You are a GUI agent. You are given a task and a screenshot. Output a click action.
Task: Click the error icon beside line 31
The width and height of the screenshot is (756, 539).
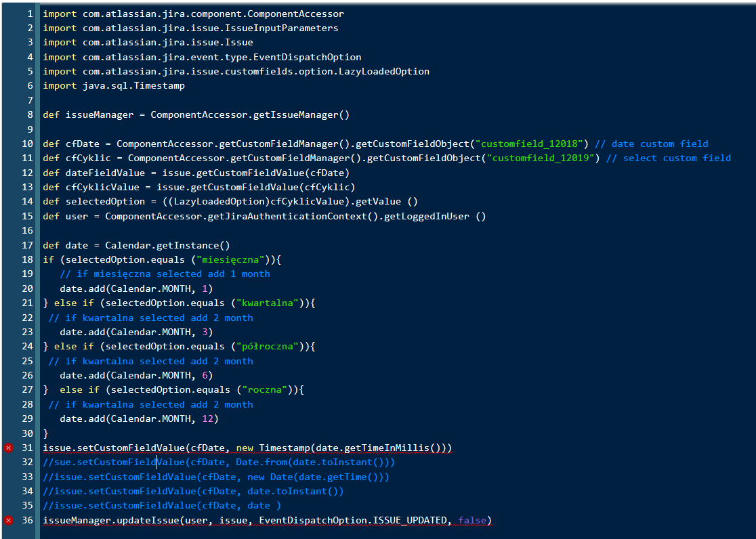[7, 448]
